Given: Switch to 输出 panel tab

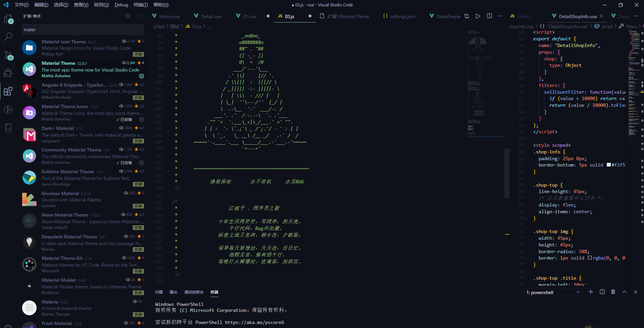Looking at the screenshot, I should (x=173, y=292).
